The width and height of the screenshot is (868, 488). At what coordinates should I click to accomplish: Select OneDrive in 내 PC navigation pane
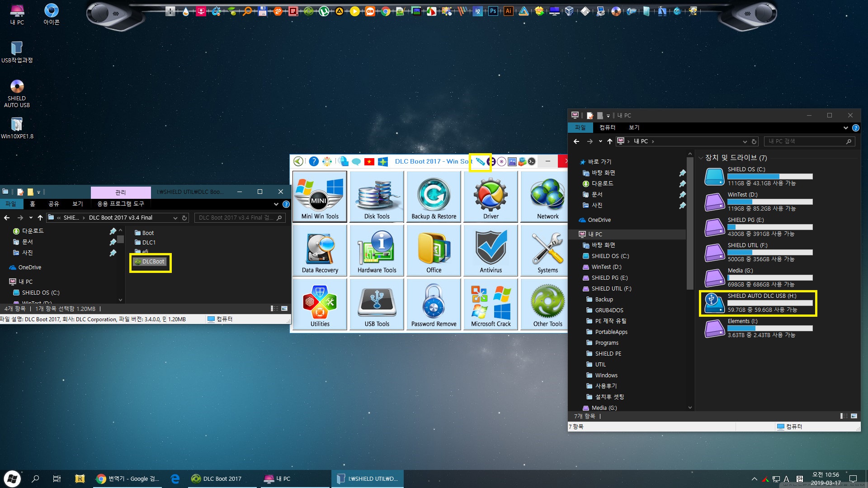pyautogui.click(x=599, y=220)
